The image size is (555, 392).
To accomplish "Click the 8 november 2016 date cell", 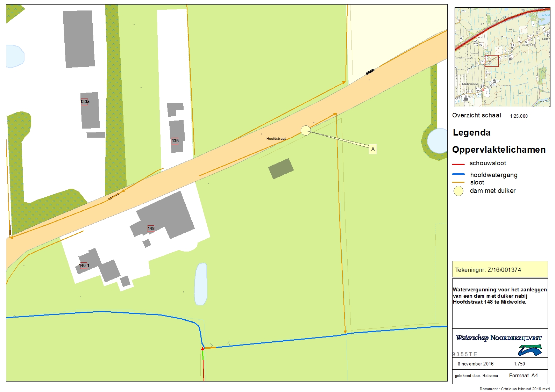I will coord(476,364).
